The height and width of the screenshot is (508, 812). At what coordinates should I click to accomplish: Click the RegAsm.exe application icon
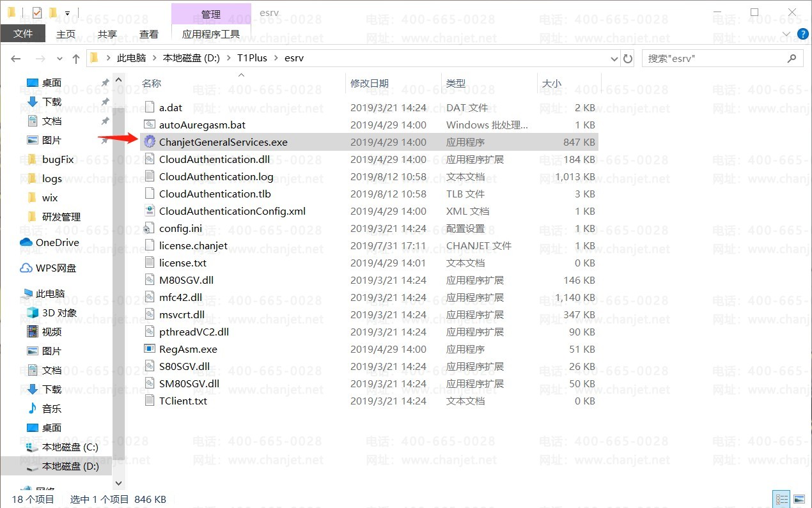click(x=150, y=349)
